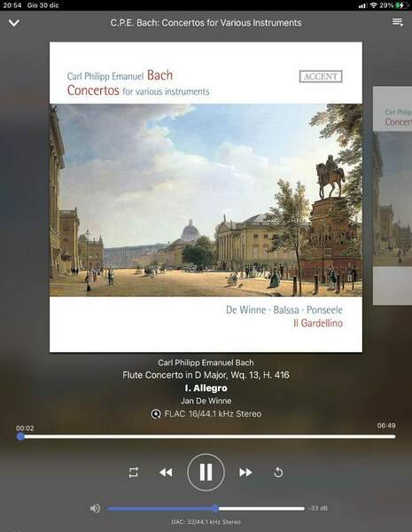Click the track progress bar handle
412x532 pixels.
pos(20,436)
